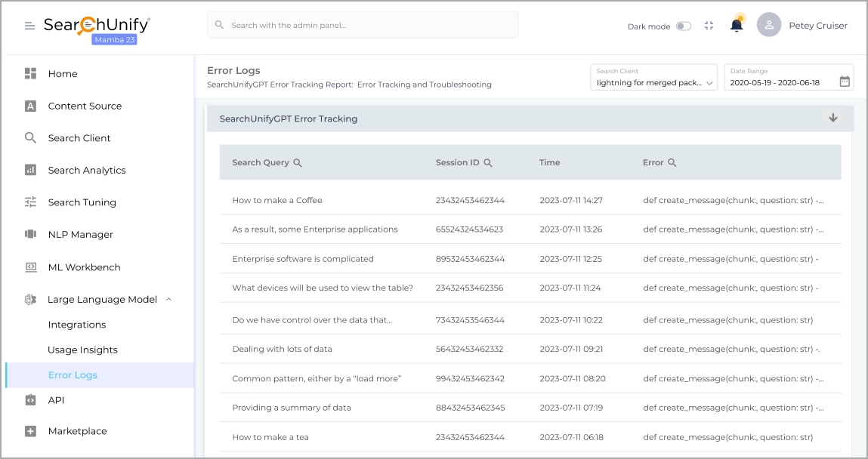
Task: Click error text in "Common pattern" row
Action: tap(734, 379)
